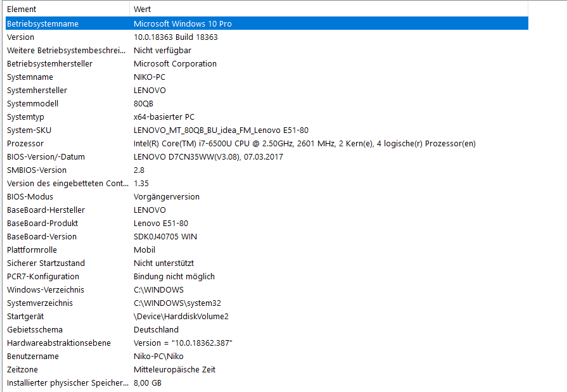Select the Windows-Verzeichnis row

click(x=267, y=289)
